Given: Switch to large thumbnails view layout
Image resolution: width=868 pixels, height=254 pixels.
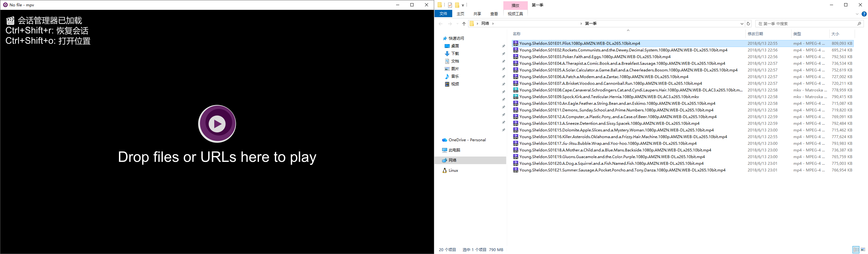Looking at the screenshot, I should 863,250.
